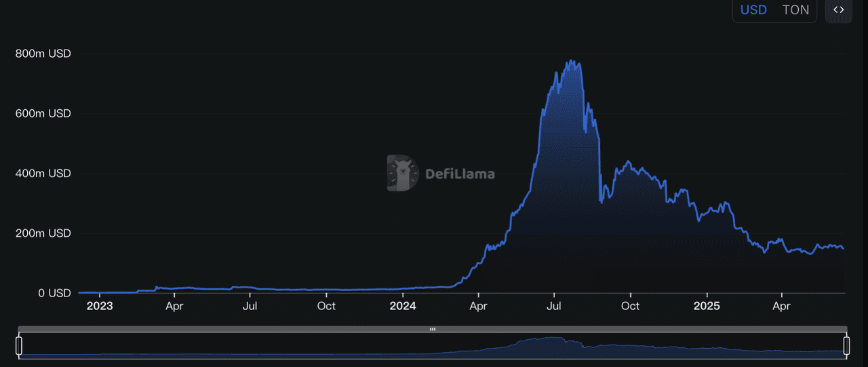Click the 2025 x-axis label
The width and height of the screenshot is (868, 367).
point(707,306)
